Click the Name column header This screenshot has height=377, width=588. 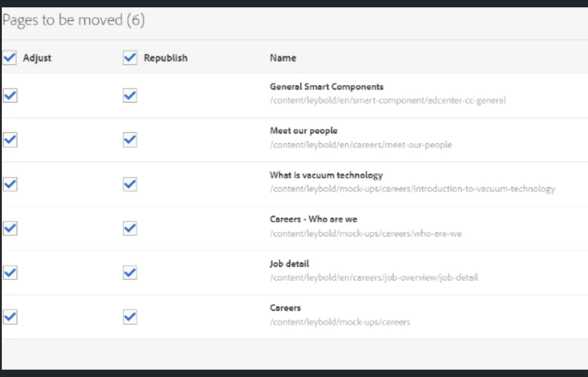[283, 58]
